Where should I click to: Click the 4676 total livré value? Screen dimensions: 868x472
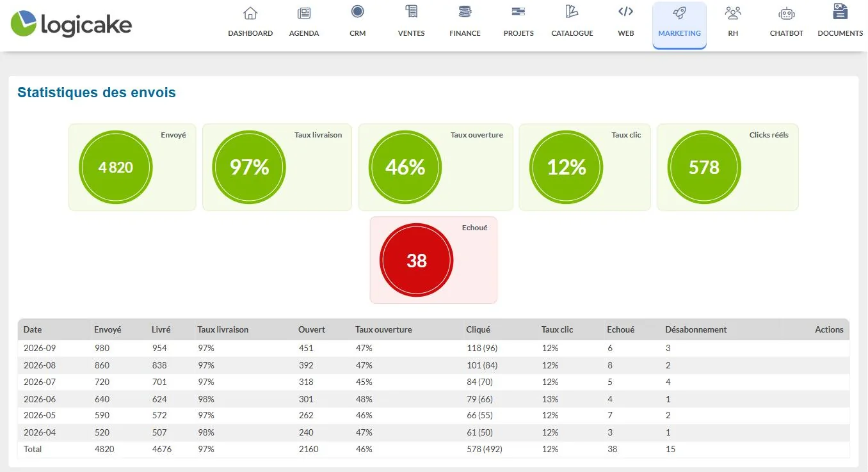click(161, 450)
